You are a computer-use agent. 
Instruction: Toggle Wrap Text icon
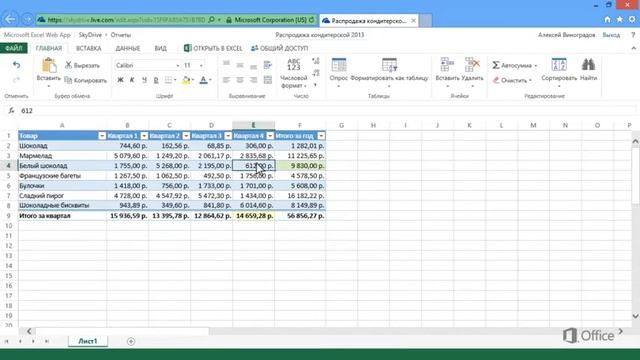(x=268, y=64)
